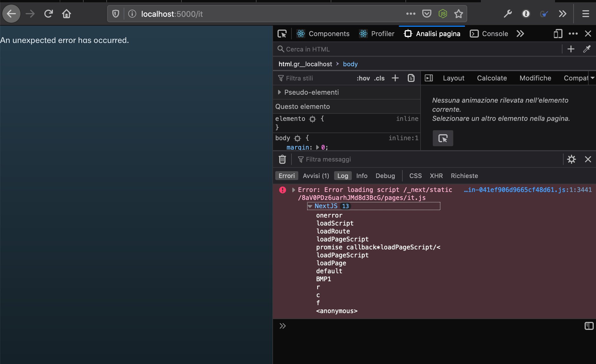Add a new style rule

[395, 78]
